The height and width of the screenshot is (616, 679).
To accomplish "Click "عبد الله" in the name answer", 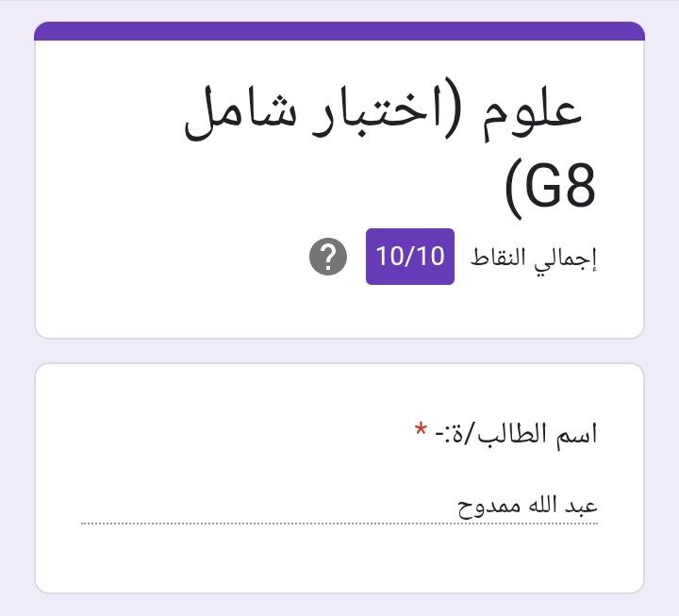I will tap(560, 506).
